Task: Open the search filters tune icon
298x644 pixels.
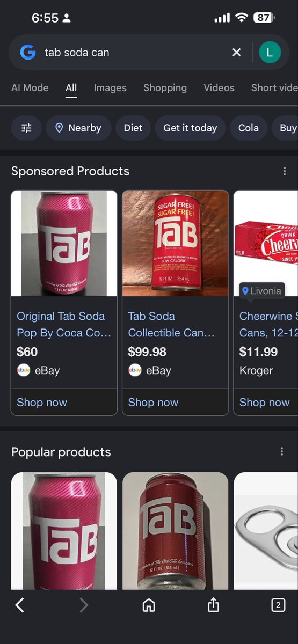Action: tap(26, 128)
